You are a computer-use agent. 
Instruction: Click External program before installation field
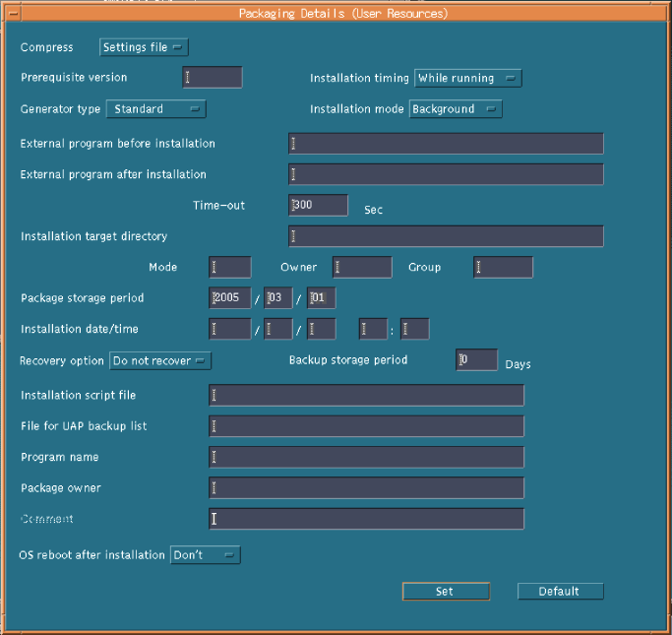pos(446,144)
